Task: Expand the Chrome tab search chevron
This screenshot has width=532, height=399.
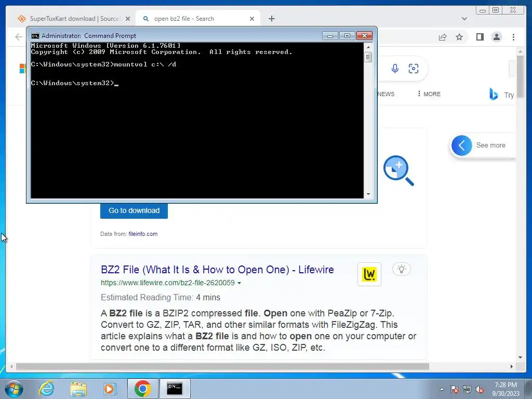Action: tap(464, 19)
